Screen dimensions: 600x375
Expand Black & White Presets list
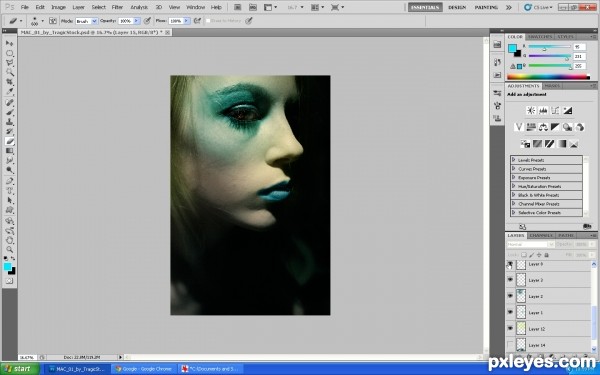pyautogui.click(x=514, y=195)
